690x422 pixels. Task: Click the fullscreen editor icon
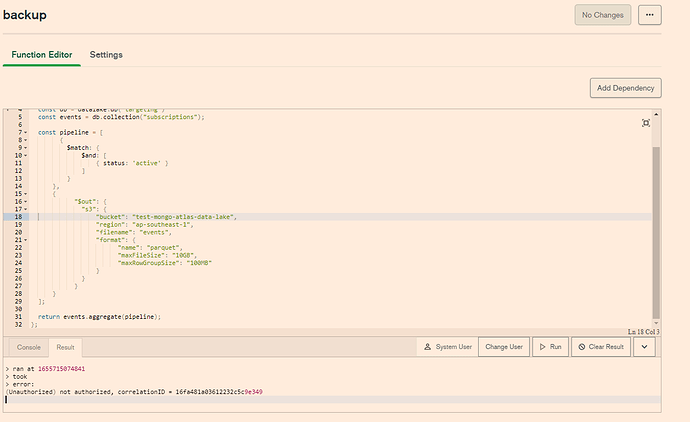[x=646, y=122]
